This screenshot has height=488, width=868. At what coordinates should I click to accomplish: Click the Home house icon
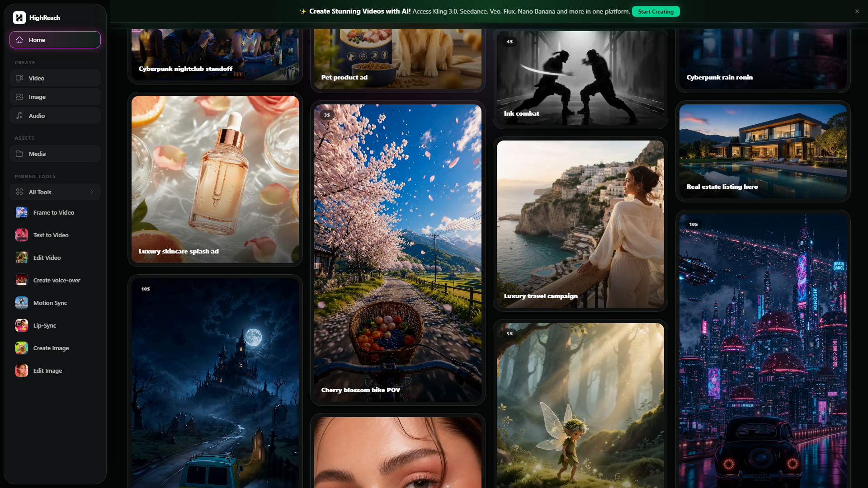[19, 40]
